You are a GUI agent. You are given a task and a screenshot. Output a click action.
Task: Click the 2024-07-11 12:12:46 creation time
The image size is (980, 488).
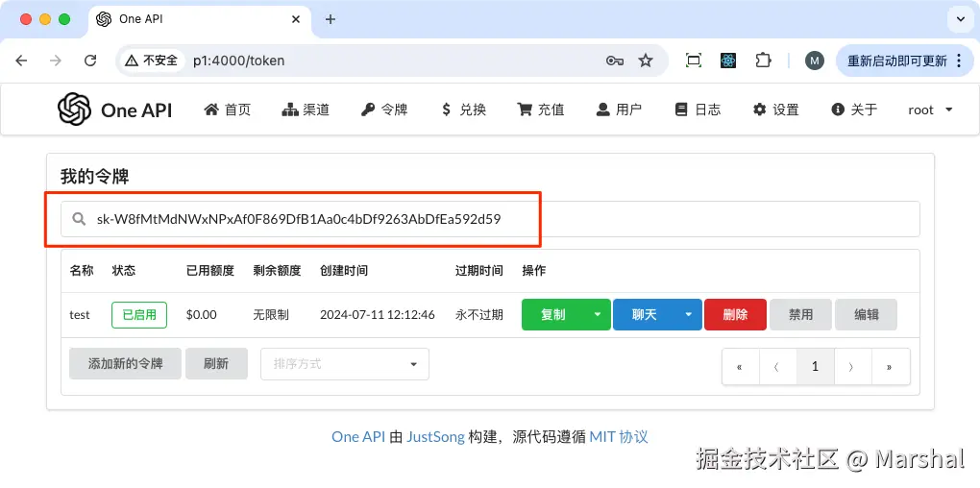[x=378, y=315]
